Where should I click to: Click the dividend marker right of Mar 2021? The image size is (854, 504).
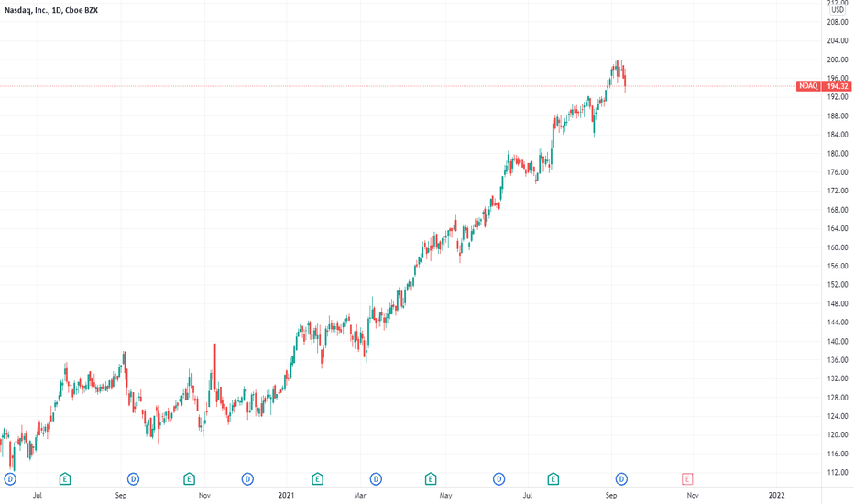(x=376, y=479)
